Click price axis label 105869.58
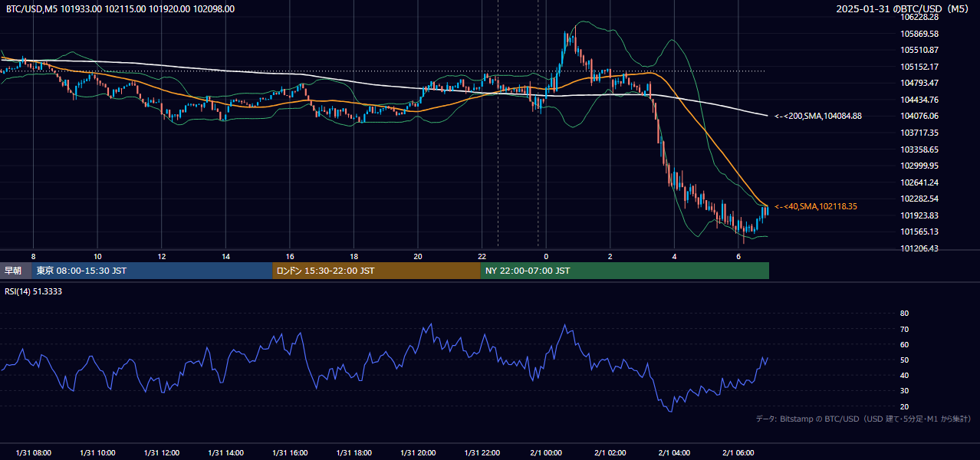 click(x=920, y=34)
